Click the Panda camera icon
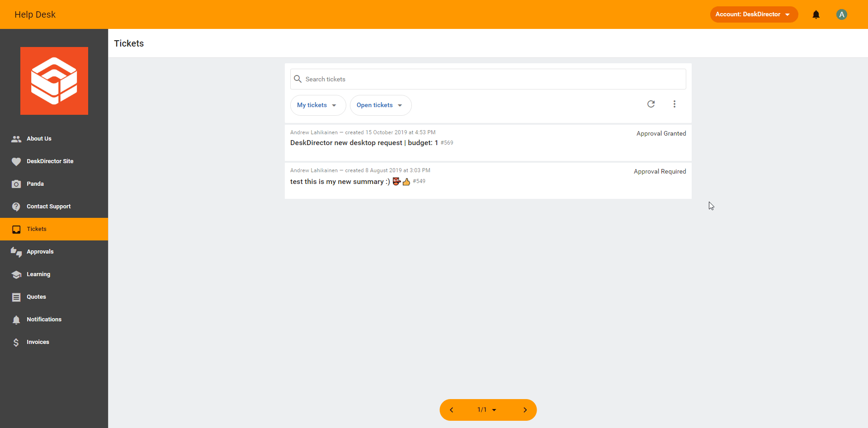Viewport: 868px width, 428px height. [16, 184]
